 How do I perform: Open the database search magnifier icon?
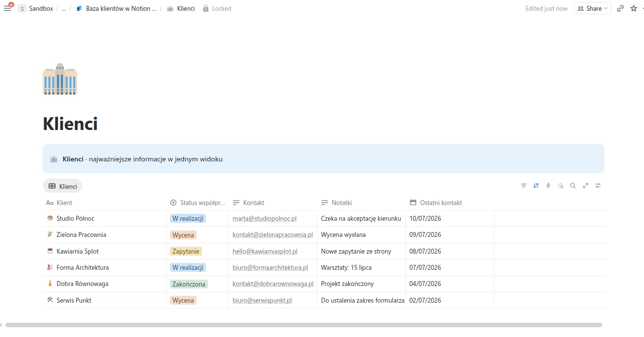point(573,186)
